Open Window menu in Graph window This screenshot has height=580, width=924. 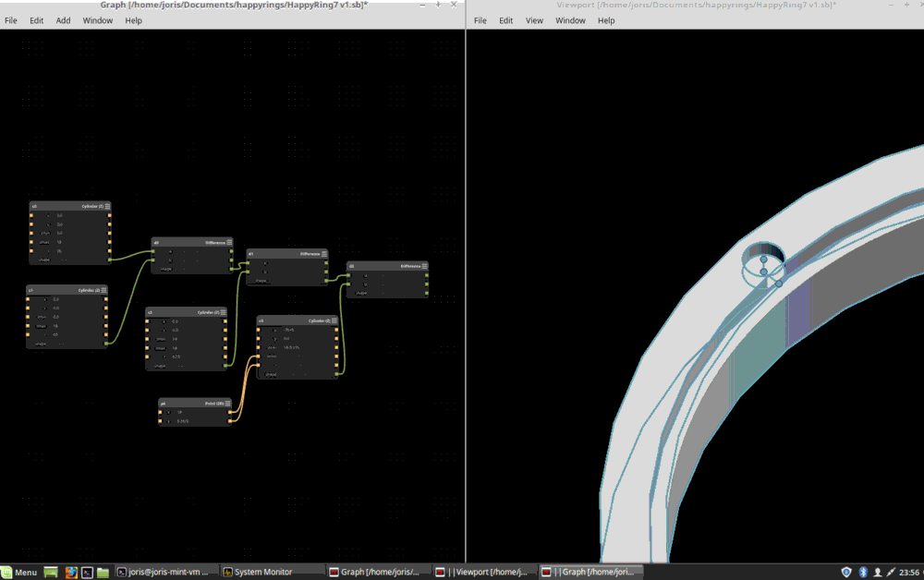click(x=98, y=20)
